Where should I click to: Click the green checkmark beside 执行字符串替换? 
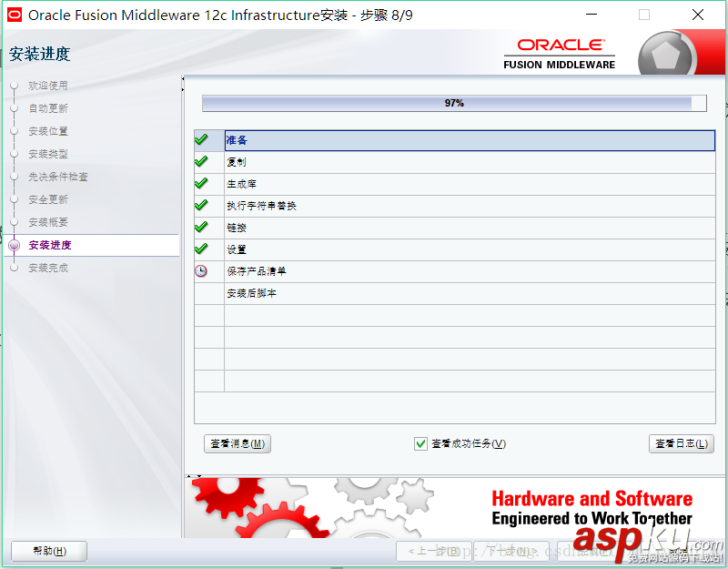pyautogui.click(x=201, y=205)
